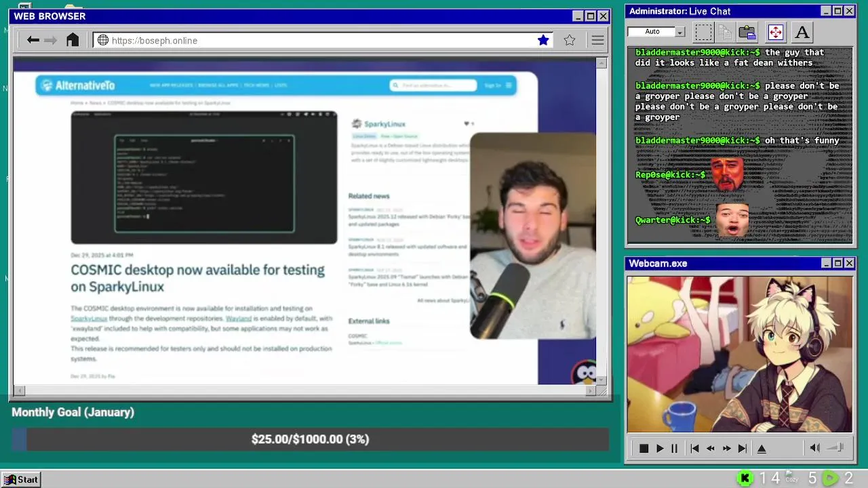The width and height of the screenshot is (868, 488).
Task: Click the Sign in link on AlternativeTo
Action: pyautogui.click(x=493, y=85)
